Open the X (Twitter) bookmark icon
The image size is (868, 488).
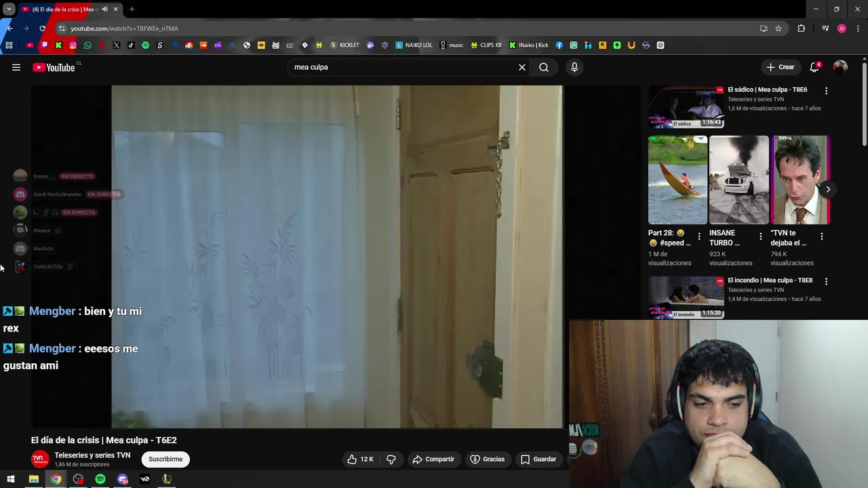point(117,45)
